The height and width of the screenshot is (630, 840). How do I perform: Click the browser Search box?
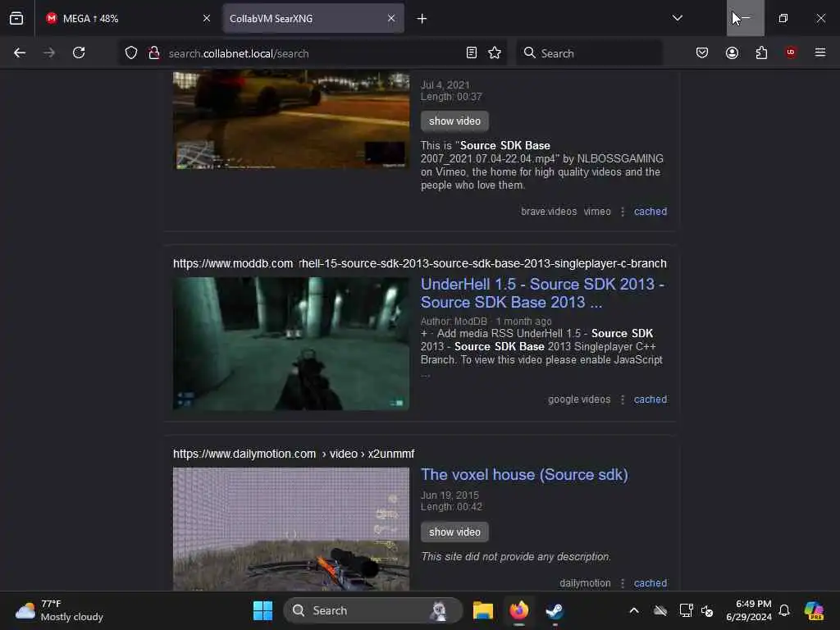coord(589,53)
